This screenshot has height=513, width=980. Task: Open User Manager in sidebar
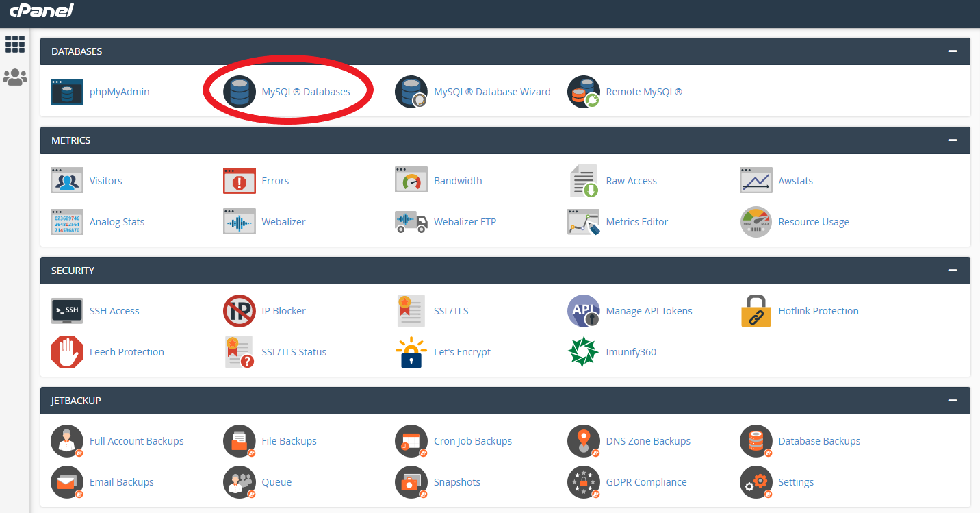pos(15,77)
